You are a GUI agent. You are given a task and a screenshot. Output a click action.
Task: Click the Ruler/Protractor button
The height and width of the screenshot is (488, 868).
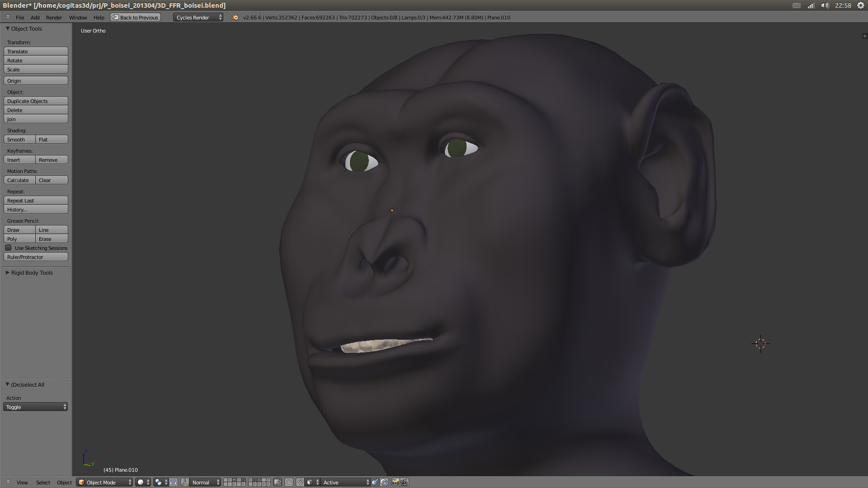click(36, 257)
